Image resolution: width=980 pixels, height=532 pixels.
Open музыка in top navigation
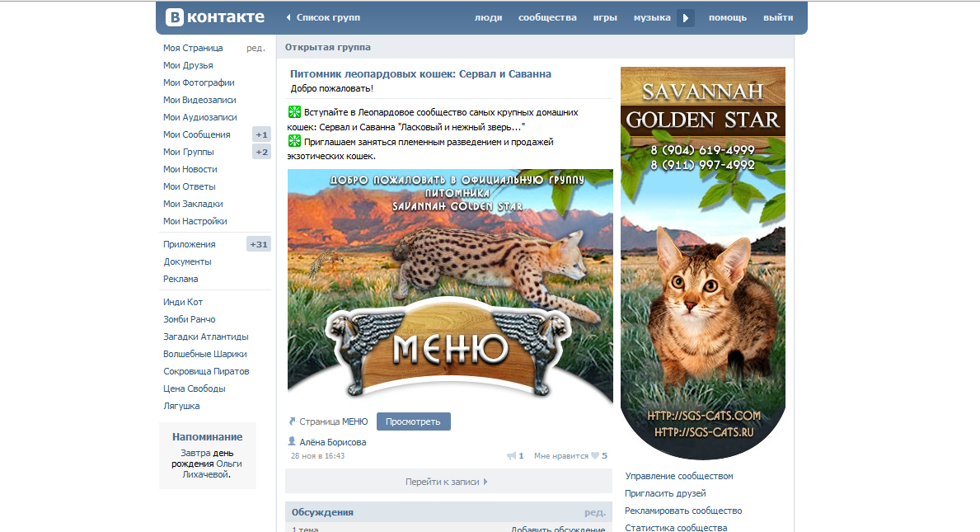click(x=652, y=17)
